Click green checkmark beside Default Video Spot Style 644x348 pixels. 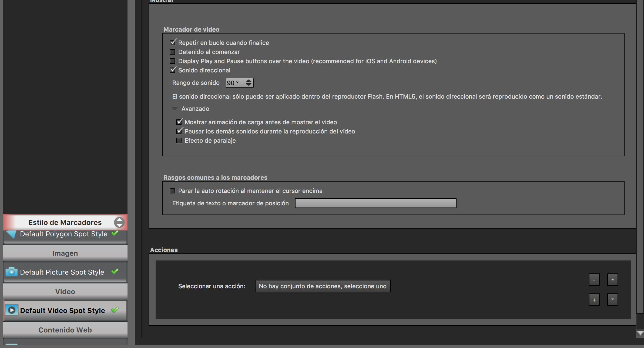115,310
